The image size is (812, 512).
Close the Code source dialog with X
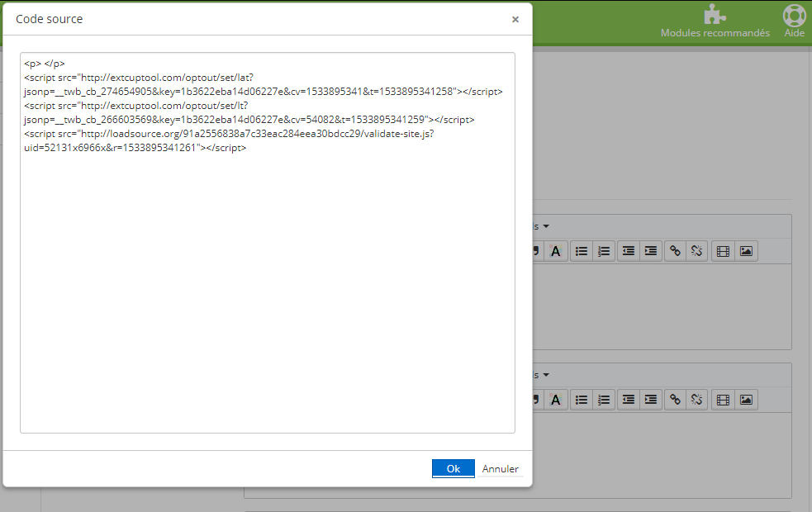[515, 19]
